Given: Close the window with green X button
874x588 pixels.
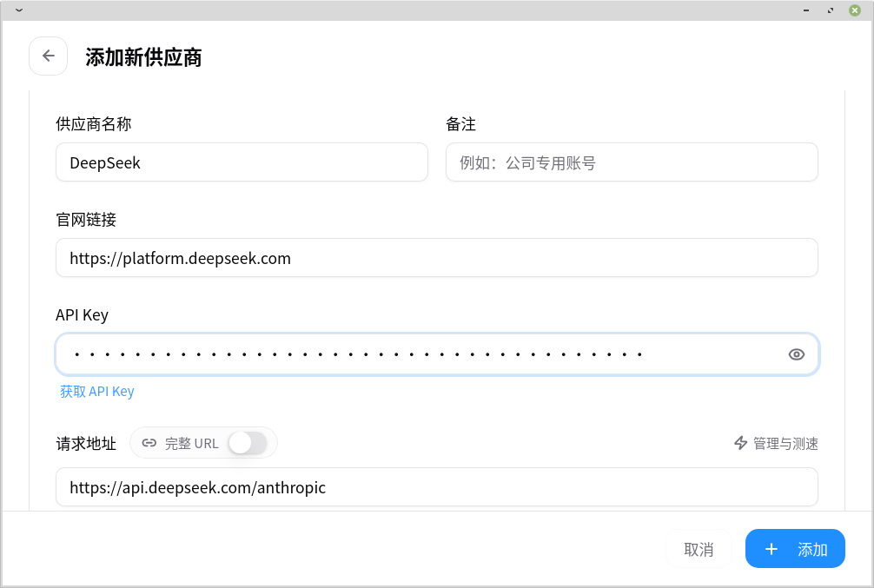Looking at the screenshot, I should click(855, 10).
